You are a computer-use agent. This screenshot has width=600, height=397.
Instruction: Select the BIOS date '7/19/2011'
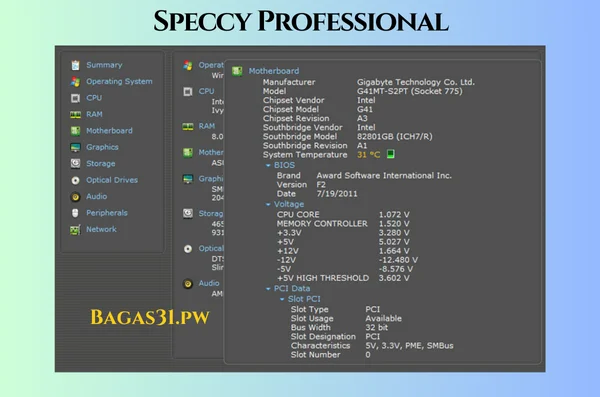pos(337,194)
